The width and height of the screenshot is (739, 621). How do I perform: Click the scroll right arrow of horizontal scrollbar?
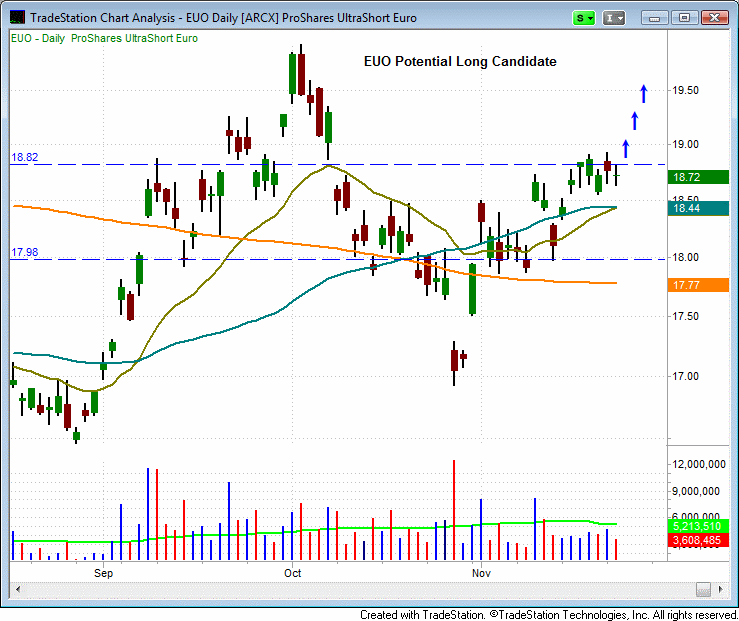[x=721, y=589]
